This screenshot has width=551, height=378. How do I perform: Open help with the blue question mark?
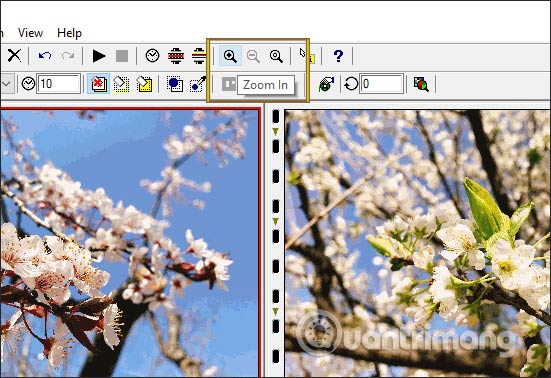(338, 56)
